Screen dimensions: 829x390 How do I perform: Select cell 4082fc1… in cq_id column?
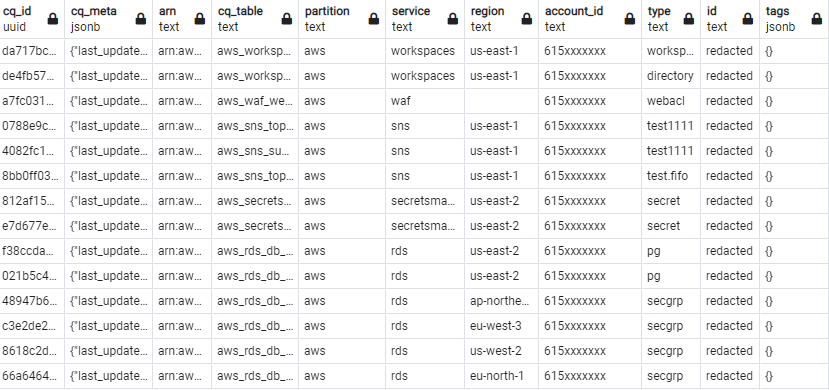point(32,151)
